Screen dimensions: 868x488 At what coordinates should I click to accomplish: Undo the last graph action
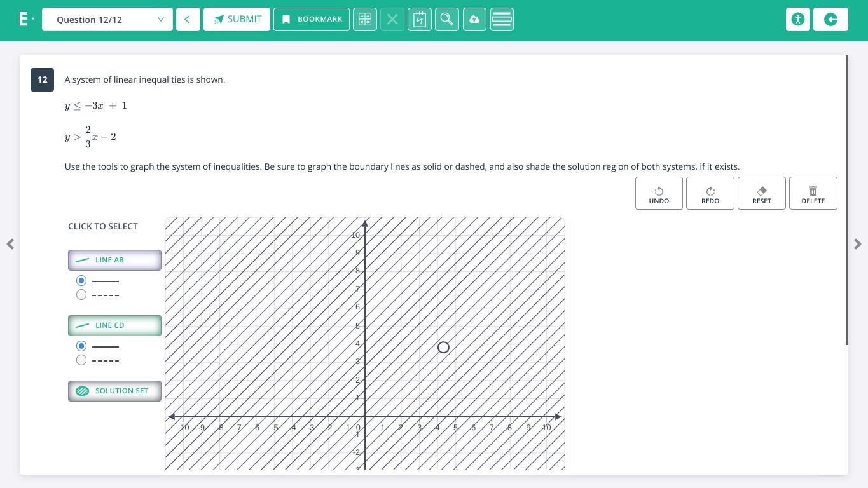[659, 193]
